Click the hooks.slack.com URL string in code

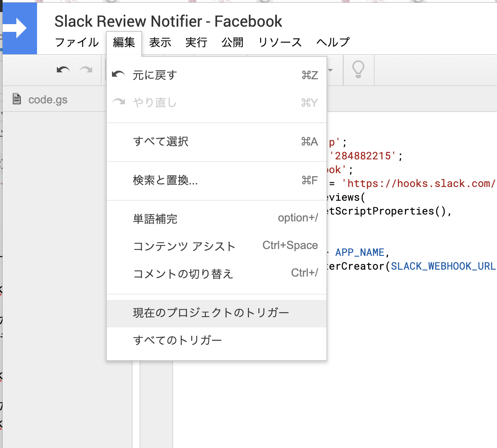pos(418,184)
